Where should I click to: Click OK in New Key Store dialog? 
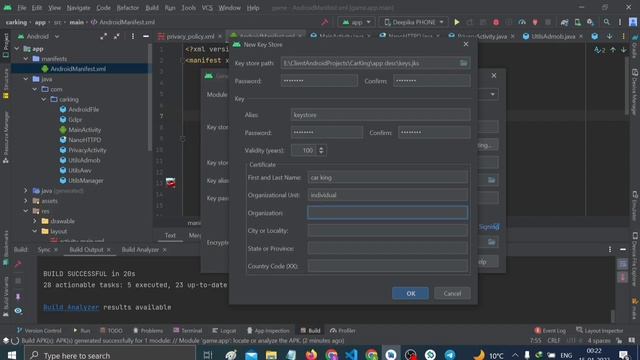[411, 293]
